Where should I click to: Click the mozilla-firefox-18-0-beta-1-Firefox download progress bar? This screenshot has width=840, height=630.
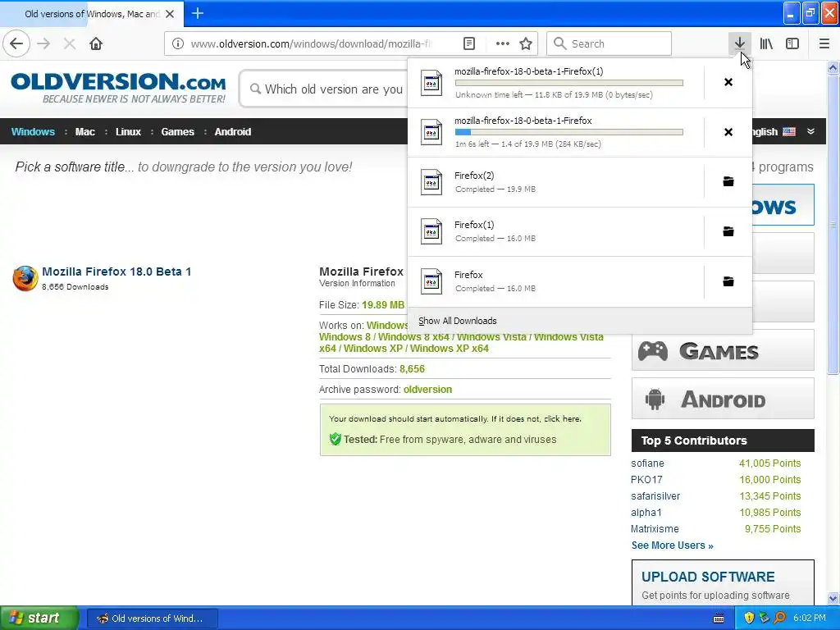pyautogui.click(x=569, y=132)
